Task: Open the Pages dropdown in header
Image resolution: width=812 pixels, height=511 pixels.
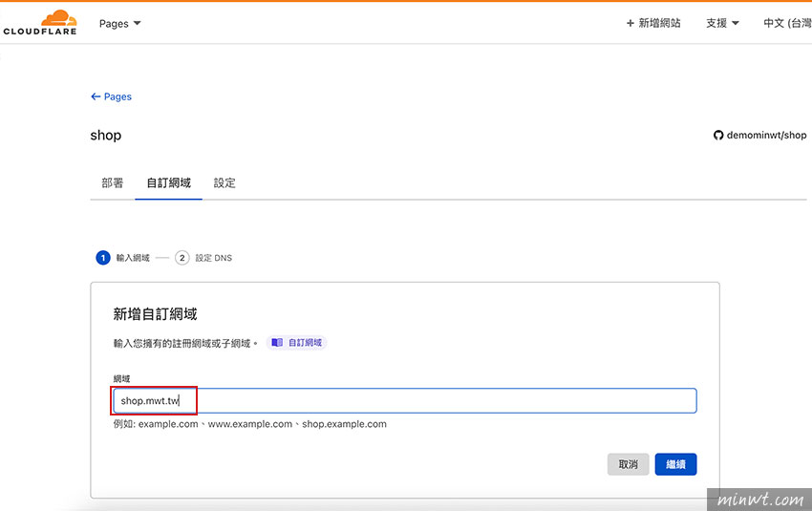Action: coord(119,23)
